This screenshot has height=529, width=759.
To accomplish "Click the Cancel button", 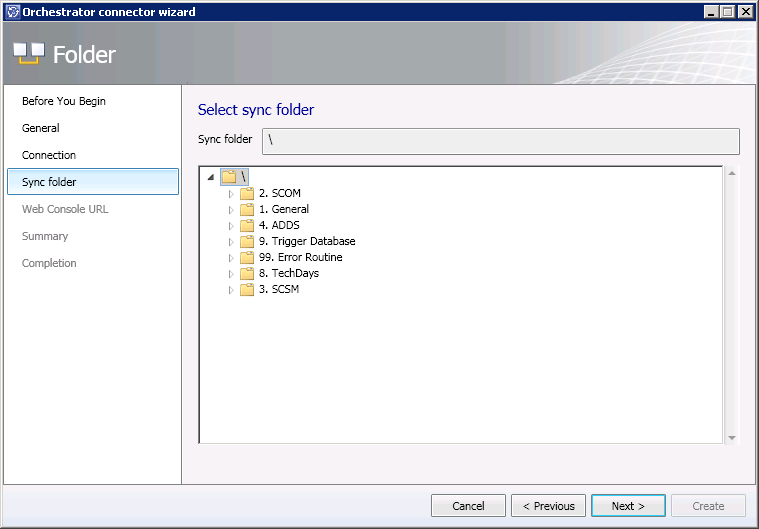I will 468,506.
